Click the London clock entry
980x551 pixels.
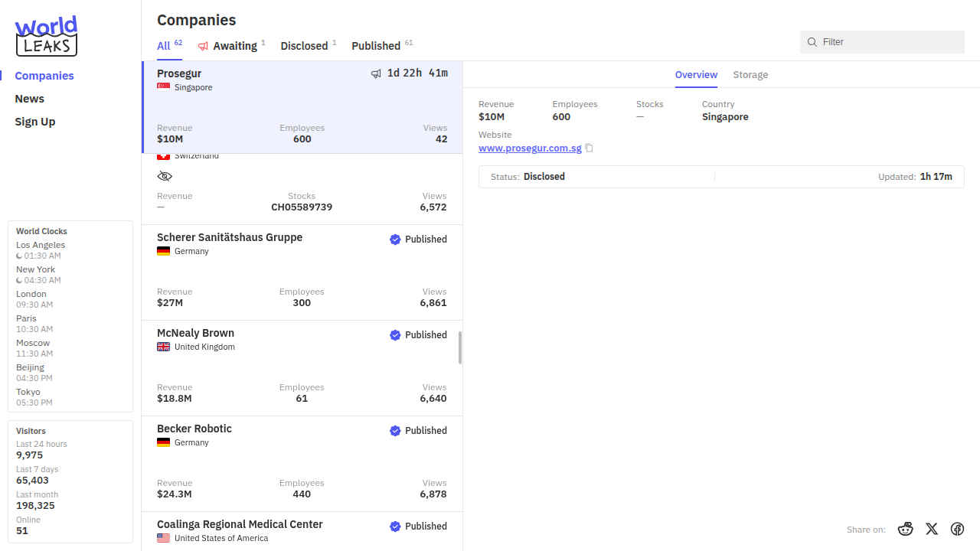(34, 299)
